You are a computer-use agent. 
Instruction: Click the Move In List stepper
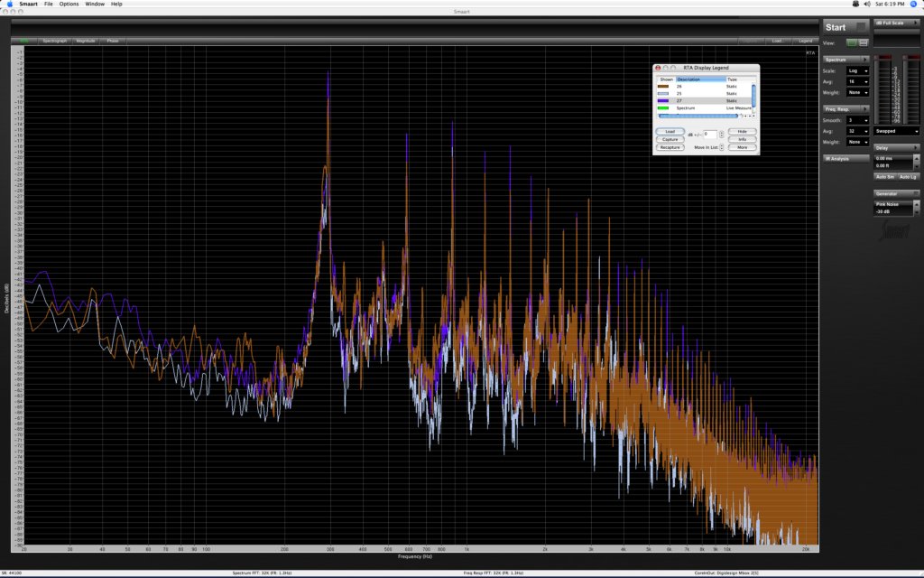coord(721,147)
